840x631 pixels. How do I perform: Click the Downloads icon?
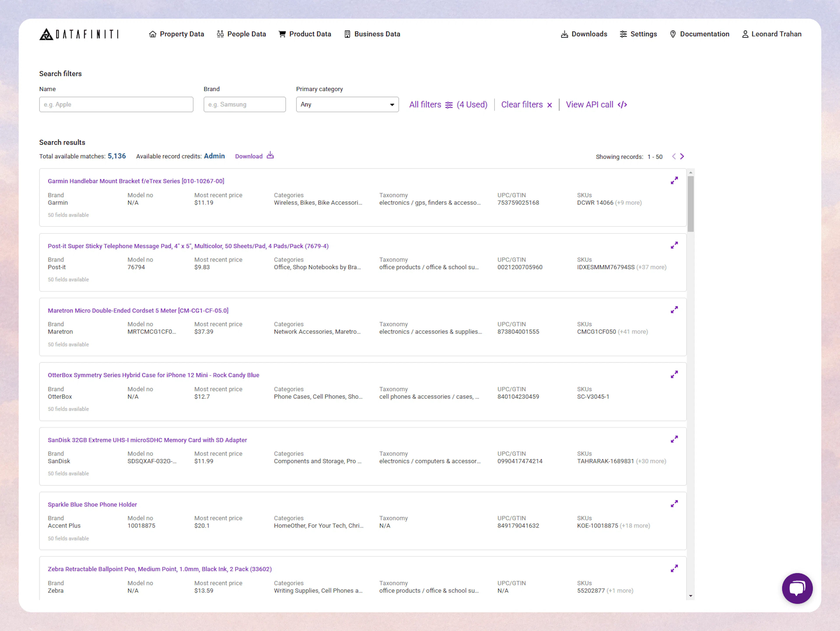tap(564, 34)
